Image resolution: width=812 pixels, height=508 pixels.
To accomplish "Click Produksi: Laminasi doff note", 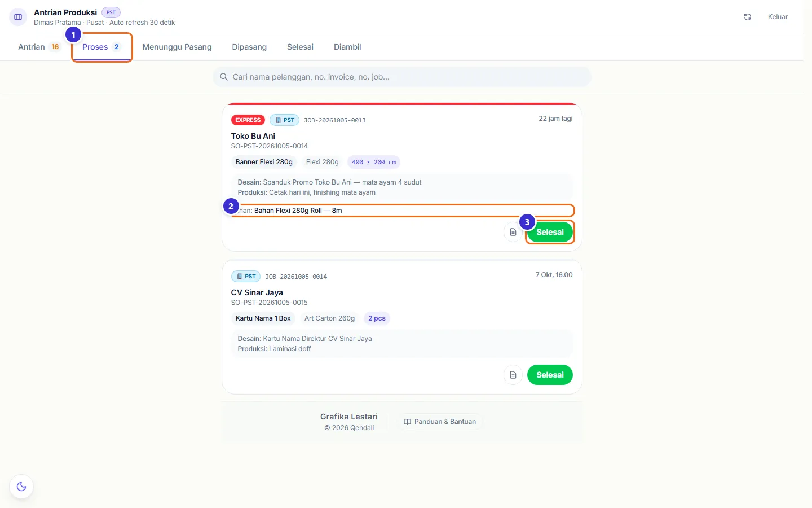I will pyautogui.click(x=274, y=349).
